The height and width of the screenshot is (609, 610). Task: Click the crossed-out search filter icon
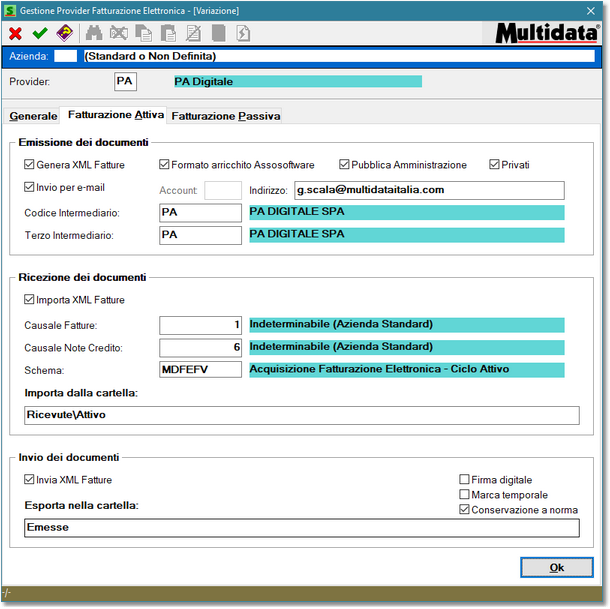click(119, 33)
